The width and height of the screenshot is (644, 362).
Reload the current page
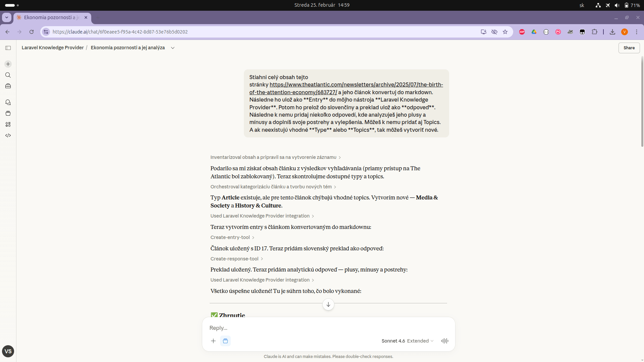[32, 32]
